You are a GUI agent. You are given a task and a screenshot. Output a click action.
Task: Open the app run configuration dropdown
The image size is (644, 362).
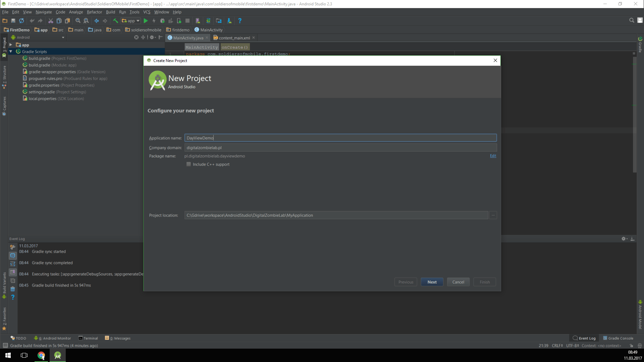pyautogui.click(x=130, y=21)
